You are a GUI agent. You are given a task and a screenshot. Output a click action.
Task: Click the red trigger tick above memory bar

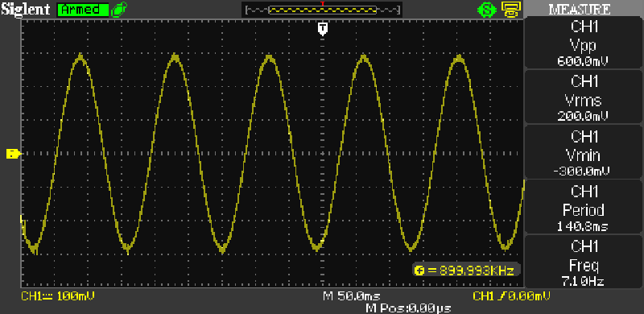(323, 3)
